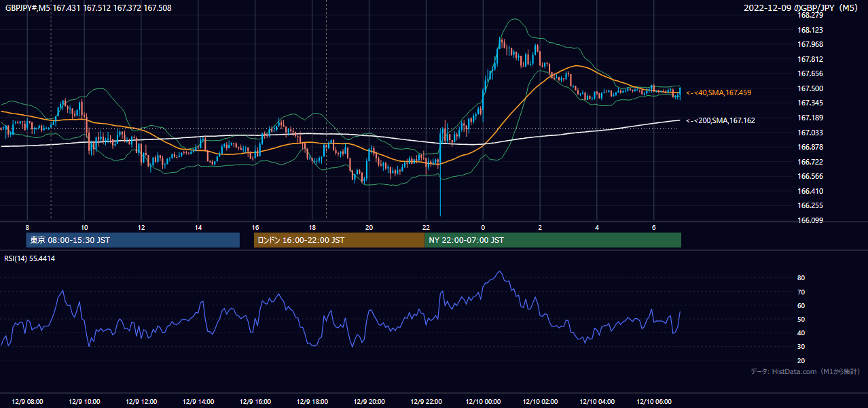Image resolution: width=868 pixels, height=408 pixels.
Task: Click hour label 10 under price chart
Action: coord(84,227)
